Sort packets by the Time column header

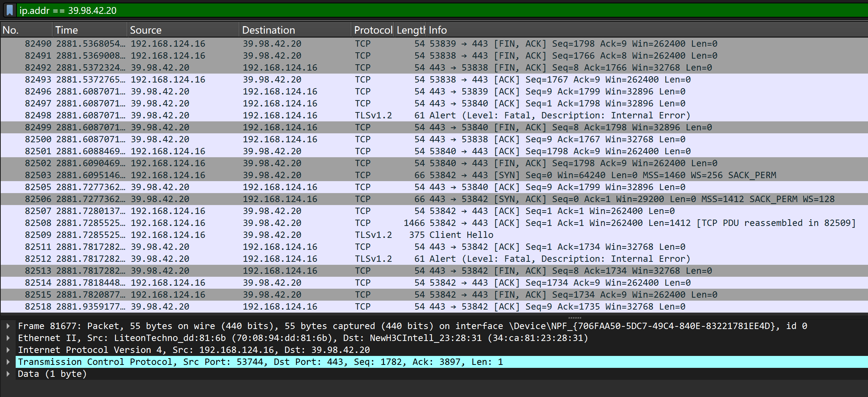(x=90, y=30)
